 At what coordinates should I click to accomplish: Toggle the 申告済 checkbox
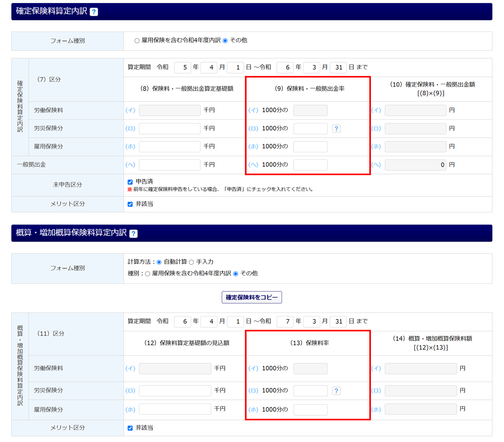(x=130, y=182)
